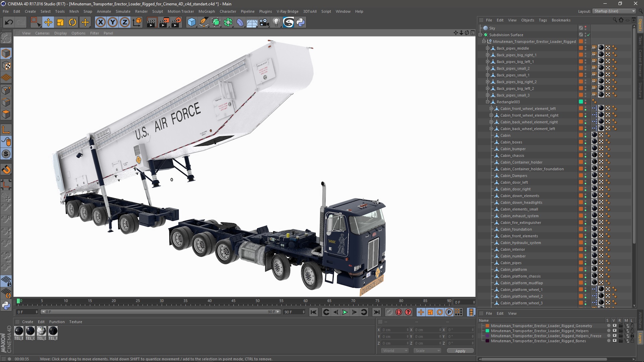Select the Spline Pen tool
Image resolution: width=644 pixels, height=362 pixels.
point(204,22)
